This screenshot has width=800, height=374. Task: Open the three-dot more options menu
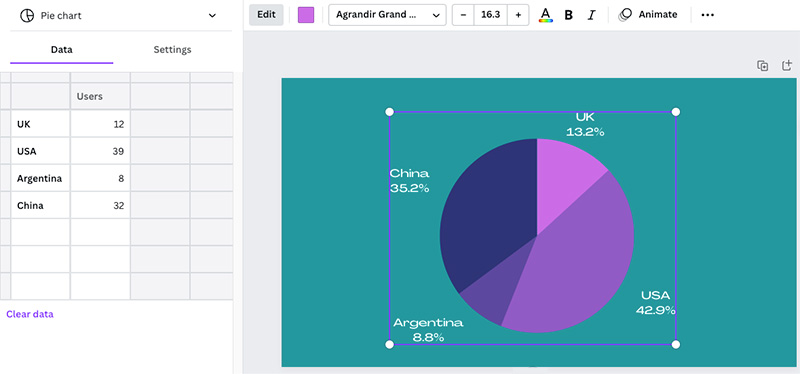point(708,15)
